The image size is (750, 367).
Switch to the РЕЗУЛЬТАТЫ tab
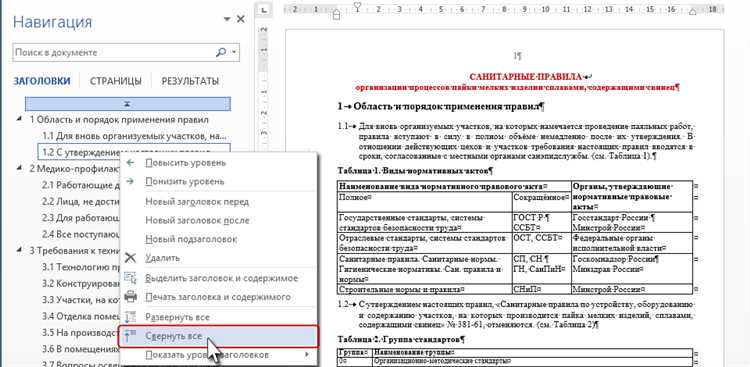pos(190,81)
